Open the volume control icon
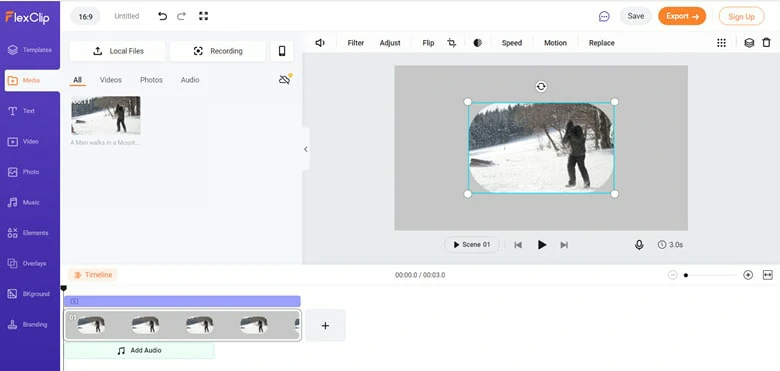 [320, 43]
